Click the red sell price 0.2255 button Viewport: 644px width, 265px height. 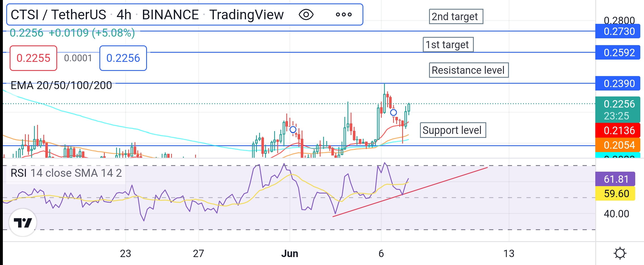point(33,58)
